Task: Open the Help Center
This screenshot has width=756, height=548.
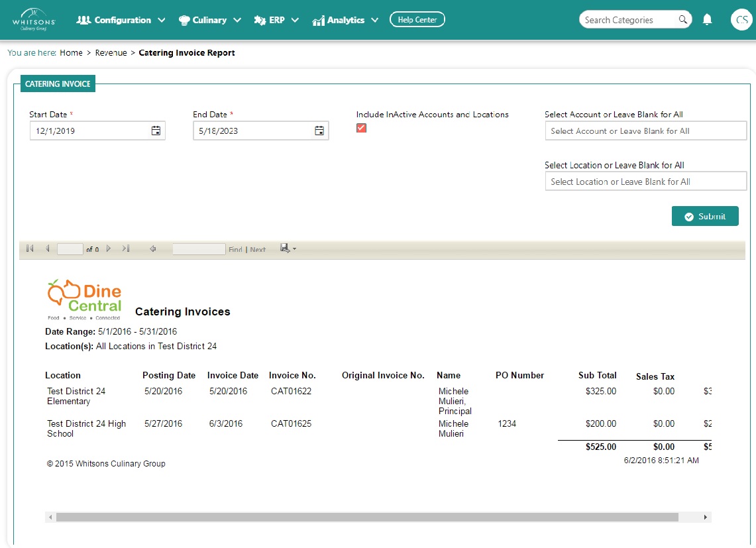Action: coord(417,20)
